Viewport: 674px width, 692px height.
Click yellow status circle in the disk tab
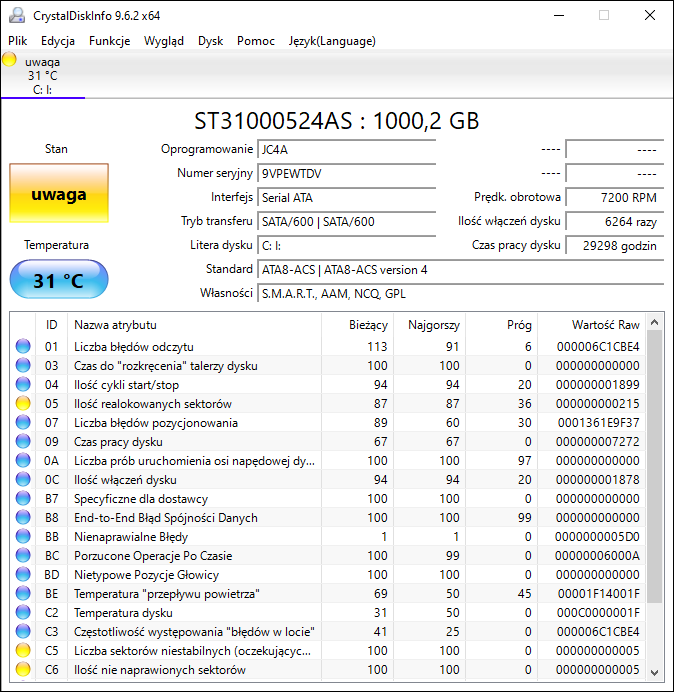click(9, 59)
